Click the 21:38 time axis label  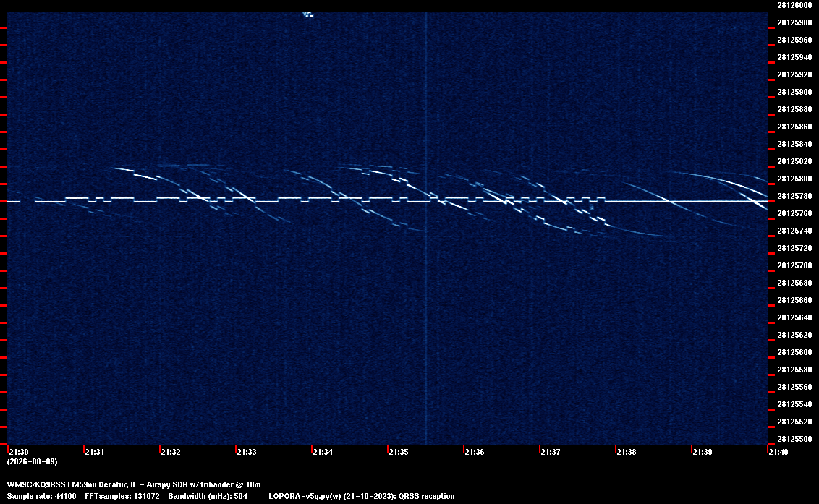(x=627, y=452)
